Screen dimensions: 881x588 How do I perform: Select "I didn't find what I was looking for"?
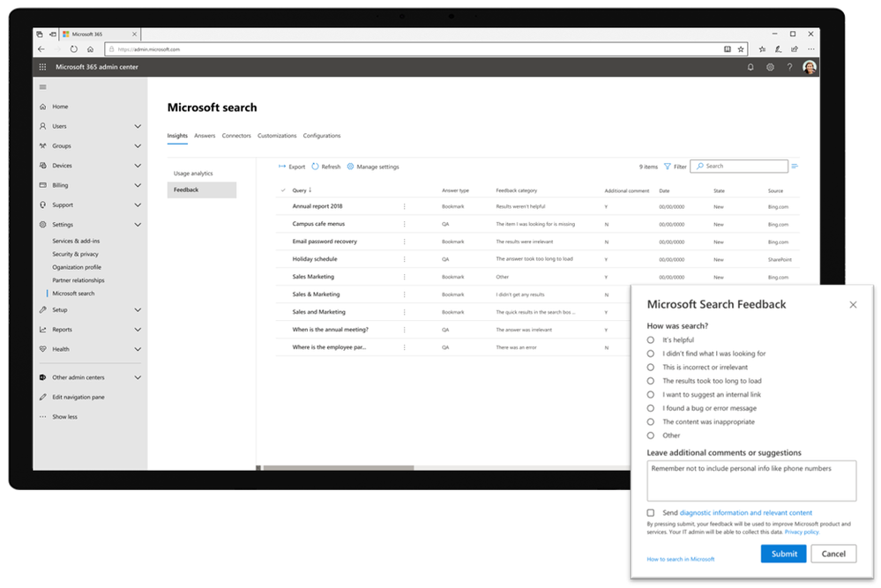click(x=650, y=354)
